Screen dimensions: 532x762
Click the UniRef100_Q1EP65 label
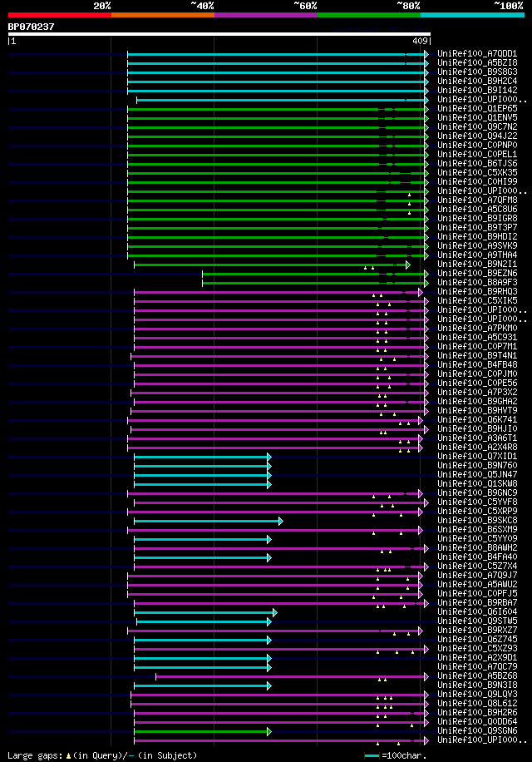pos(477,108)
